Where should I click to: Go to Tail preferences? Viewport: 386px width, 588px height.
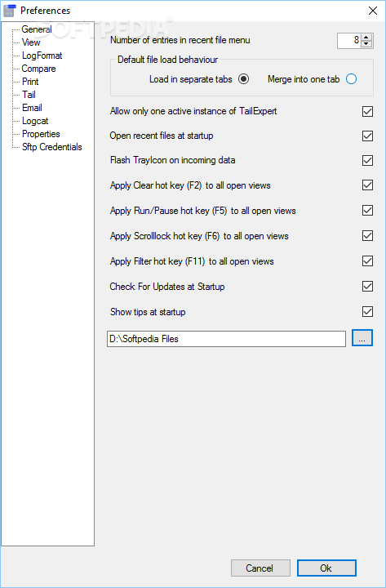click(29, 95)
